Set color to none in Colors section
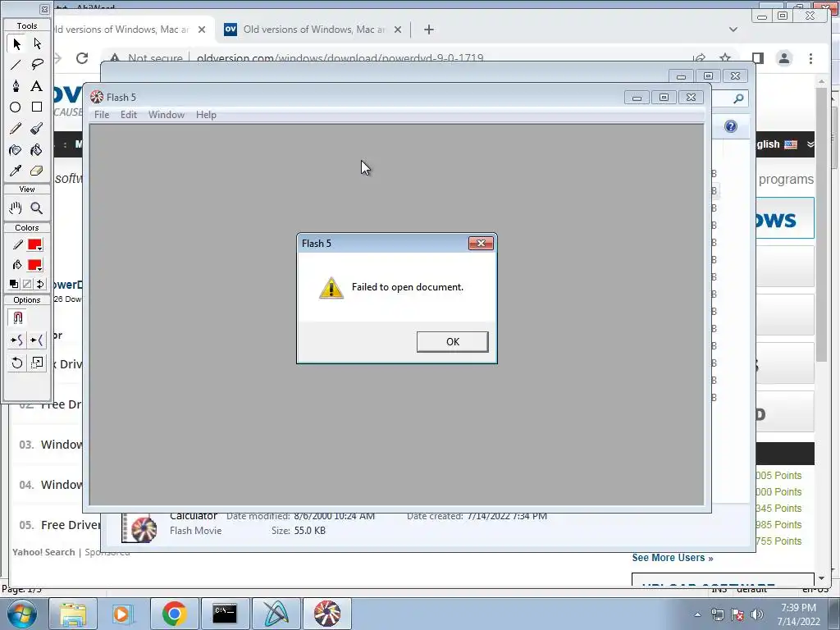The width and height of the screenshot is (840, 630). click(27, 284)
